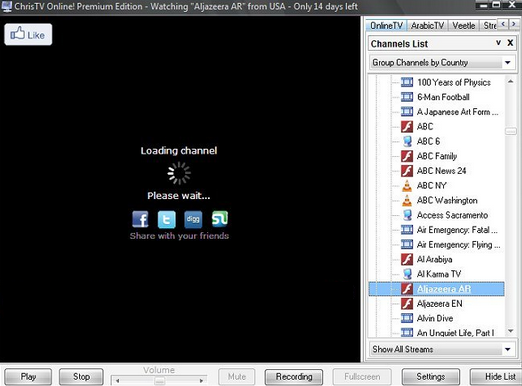
Task: Switch to the ArabicTV tab
Action: point(427,26)
